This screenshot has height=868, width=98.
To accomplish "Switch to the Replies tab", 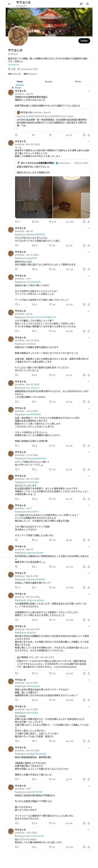I will [x=49, y=82].
